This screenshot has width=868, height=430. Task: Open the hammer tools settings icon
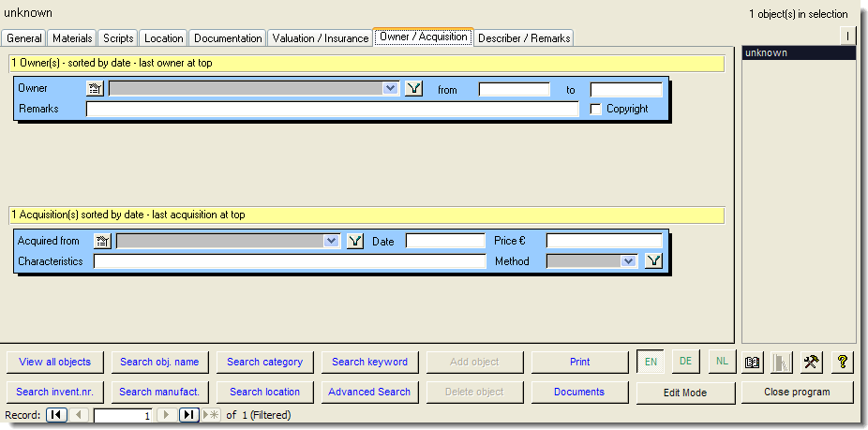tap(812, 362)
